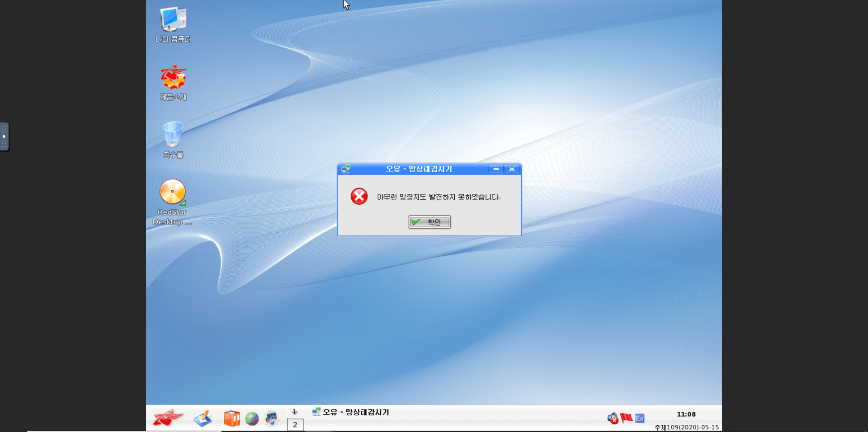Open the media player taskbar icon
This screenshot has width=868, height=432.
[x=272, y=418]
